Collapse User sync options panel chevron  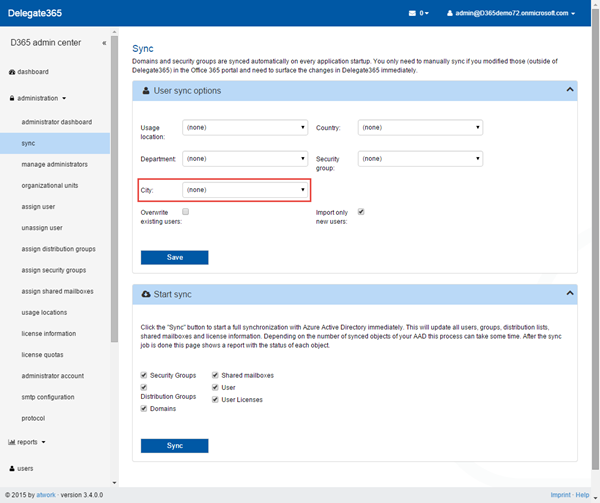tap(570, 90)
